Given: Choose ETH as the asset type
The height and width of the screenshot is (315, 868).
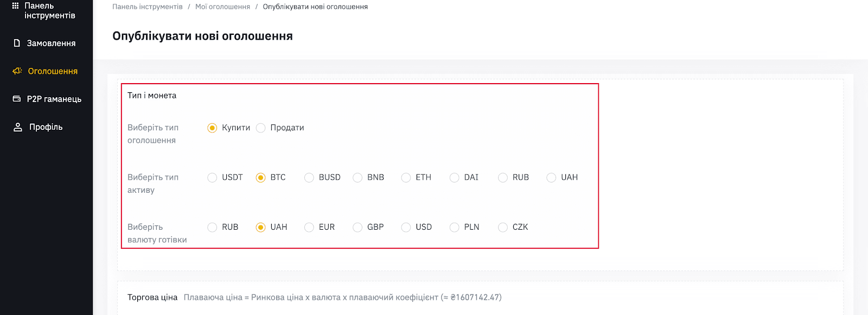Looking at the screenshot, I should pyautogui.click(x=406, y=178).
